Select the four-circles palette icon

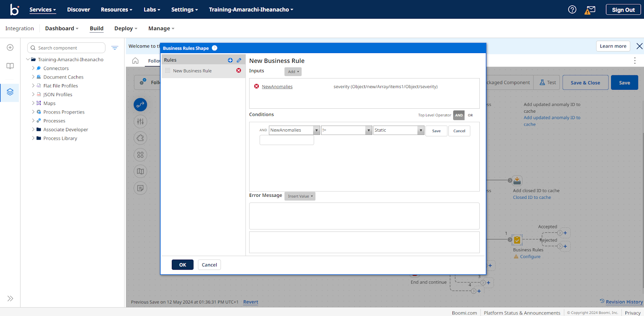point(140,155)
